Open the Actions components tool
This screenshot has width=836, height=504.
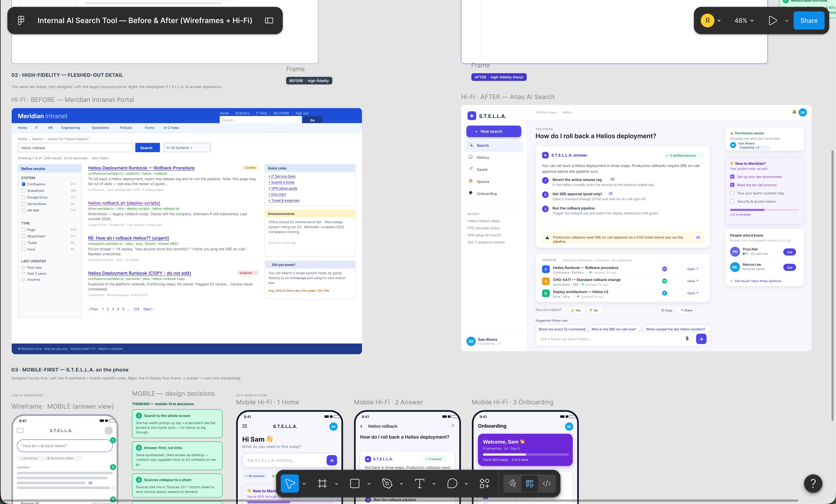tap(485, 483)
